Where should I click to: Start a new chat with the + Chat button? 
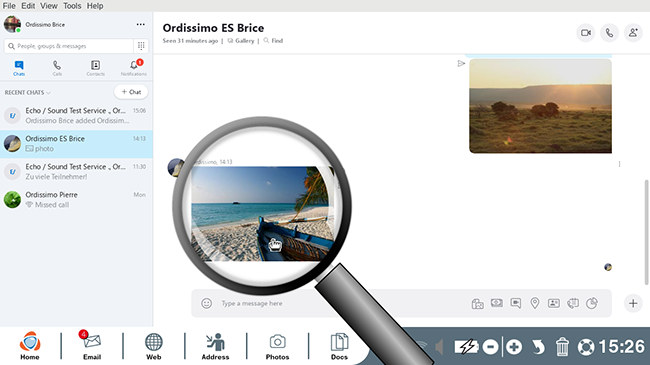tap(131, 92)
